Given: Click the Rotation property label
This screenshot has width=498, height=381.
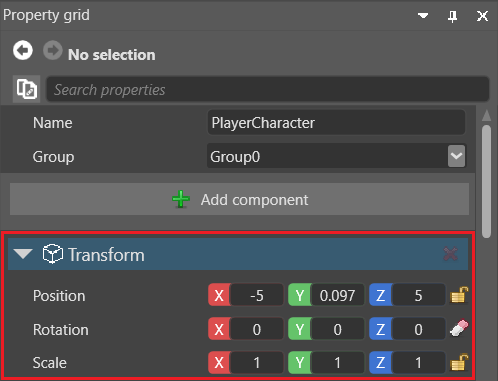Looking at the screenshot, I should (61, 330).
